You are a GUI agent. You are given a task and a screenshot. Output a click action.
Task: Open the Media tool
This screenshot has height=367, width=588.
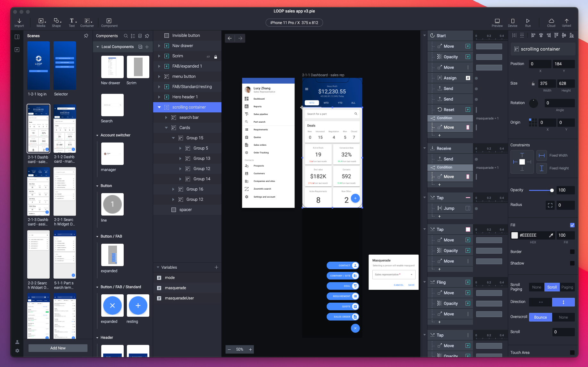pos(41,23)
